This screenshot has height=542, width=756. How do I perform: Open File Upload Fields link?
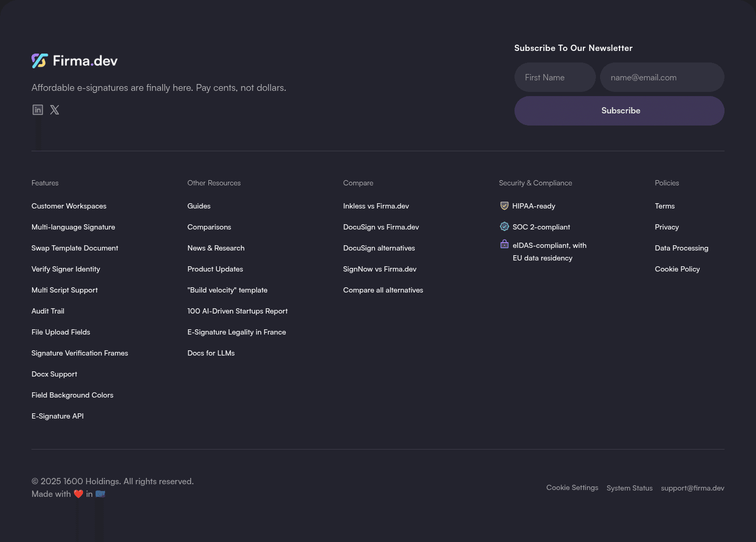tap(61, 332)
